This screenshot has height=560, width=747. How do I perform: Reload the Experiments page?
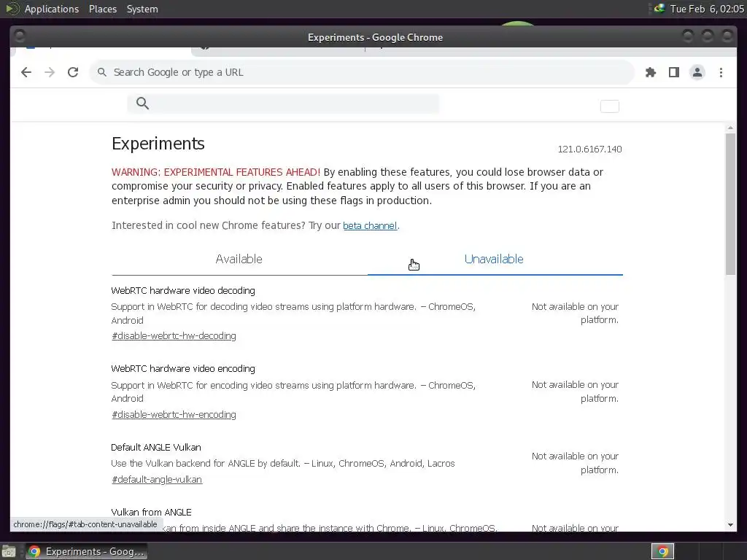coord(73,72)
